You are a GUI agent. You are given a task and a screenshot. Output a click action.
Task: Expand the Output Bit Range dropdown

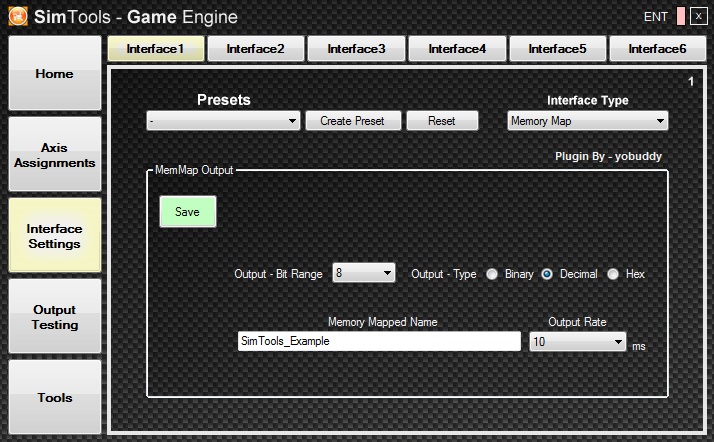[364, 273]
